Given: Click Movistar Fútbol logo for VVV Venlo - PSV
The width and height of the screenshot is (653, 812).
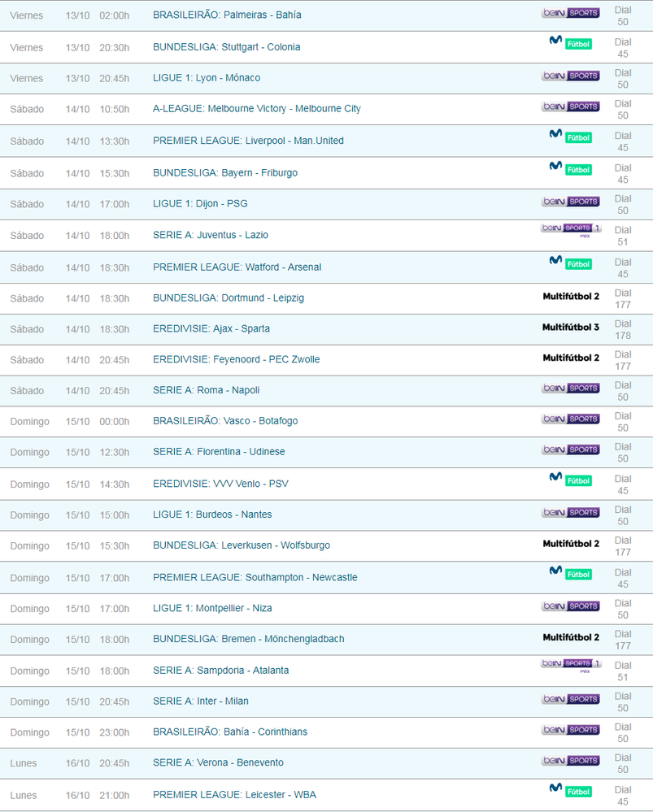Looking at the screenshot, I should (571, 479).
